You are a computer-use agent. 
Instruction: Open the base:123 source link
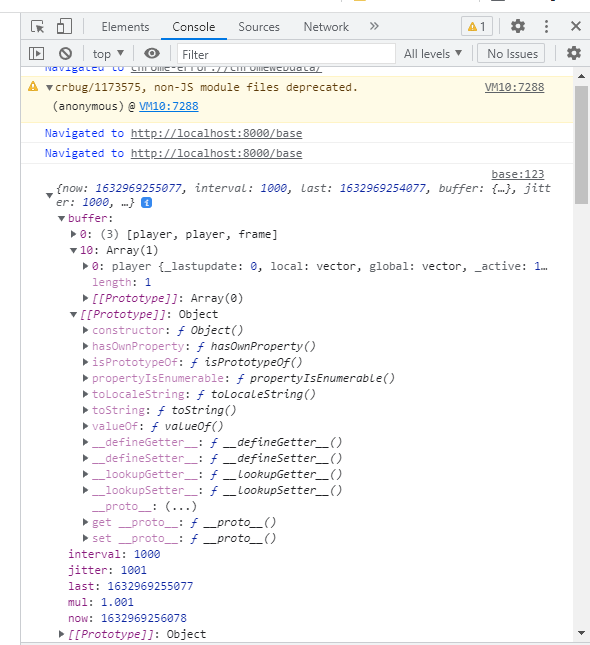(518, 174)
